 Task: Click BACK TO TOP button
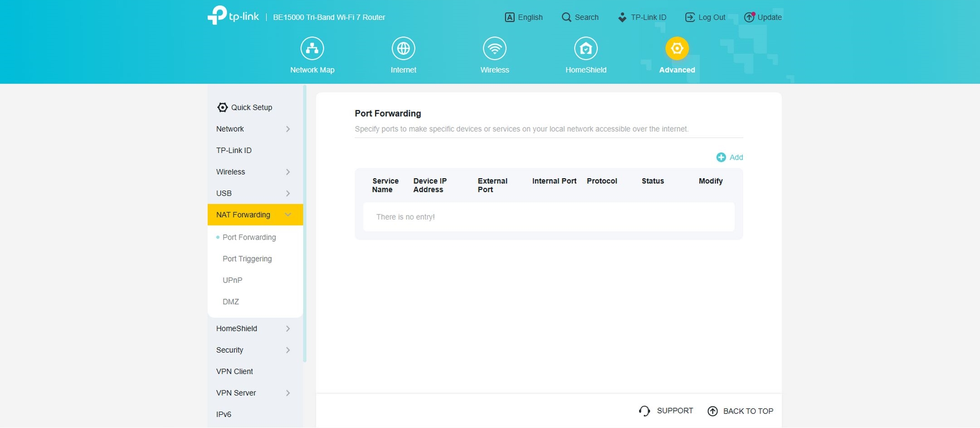point(741,411)
